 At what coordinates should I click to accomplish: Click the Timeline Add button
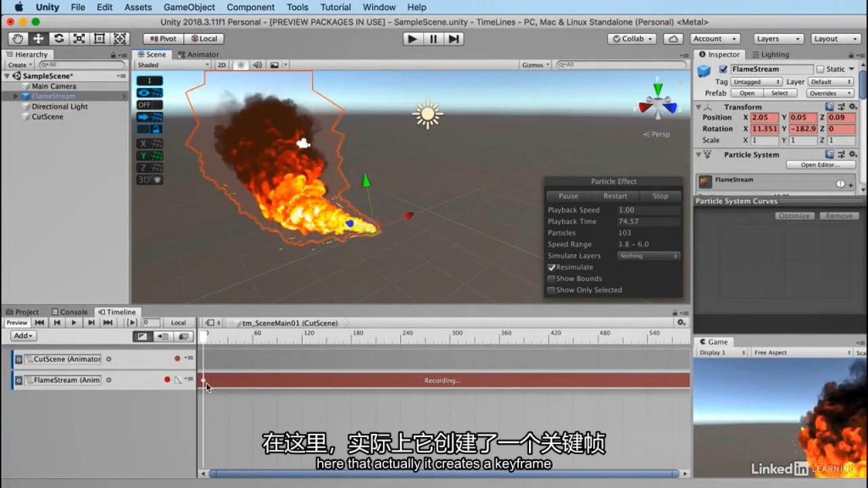click(x=23, y=335)
